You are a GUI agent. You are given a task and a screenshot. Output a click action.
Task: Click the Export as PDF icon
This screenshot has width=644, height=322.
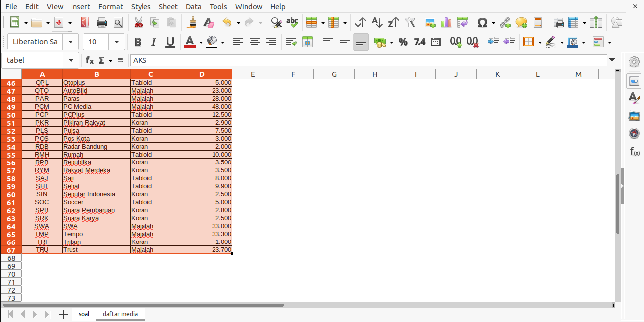(x=85, y=22)
